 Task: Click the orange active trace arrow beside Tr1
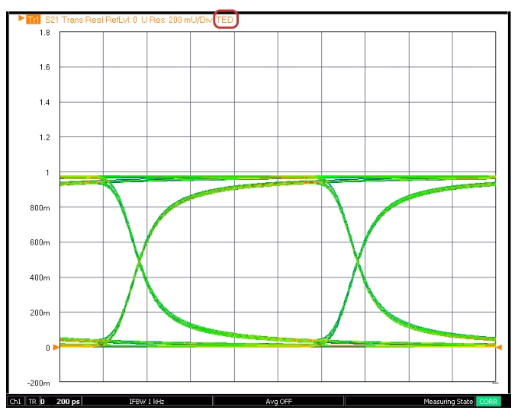coord(21,18)
